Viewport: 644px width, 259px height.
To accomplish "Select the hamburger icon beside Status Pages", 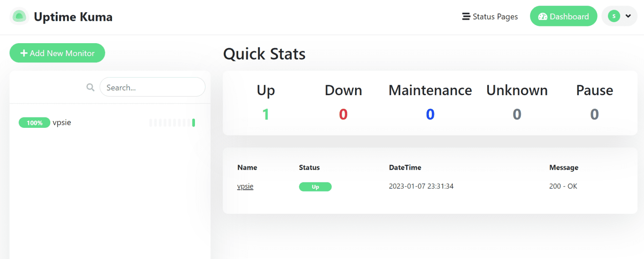I will tap(465, 16).
